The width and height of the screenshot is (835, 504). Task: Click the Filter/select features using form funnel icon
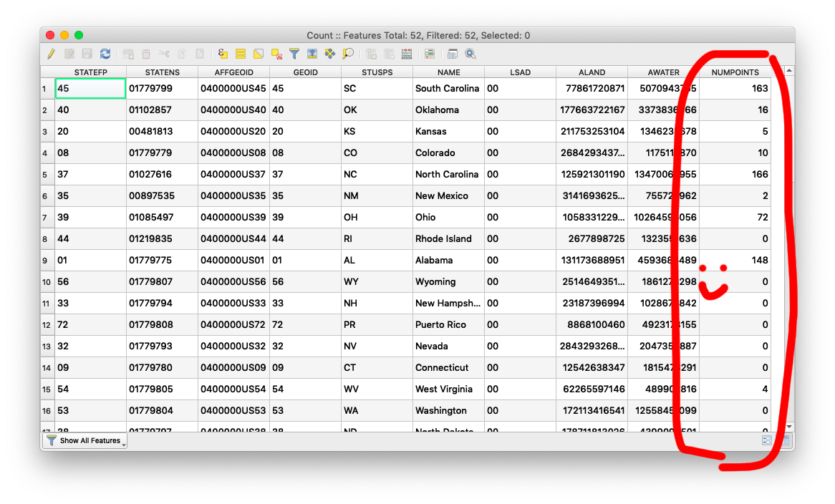coord(294,54)
